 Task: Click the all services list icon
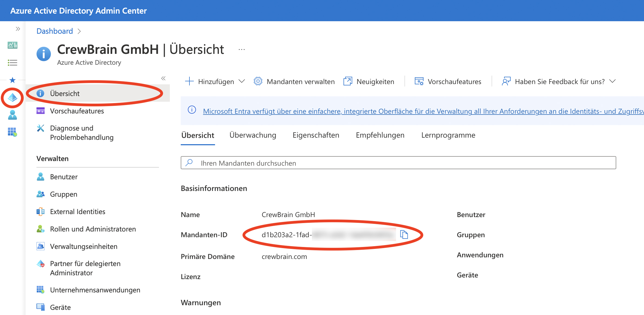[13, 63]
